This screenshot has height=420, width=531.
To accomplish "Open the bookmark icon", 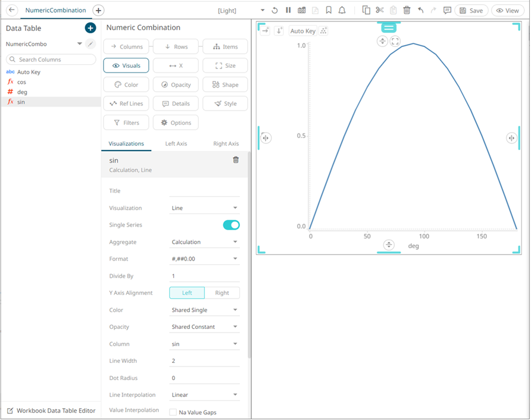I will coord(329,11).
